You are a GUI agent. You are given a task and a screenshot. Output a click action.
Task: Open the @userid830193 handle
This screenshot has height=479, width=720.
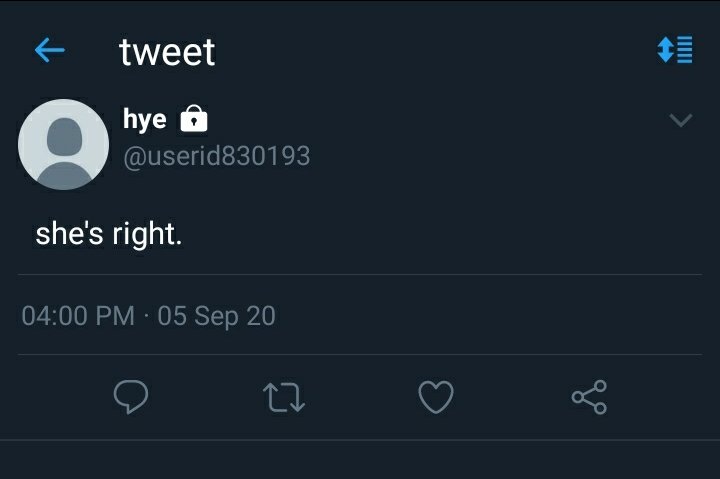(x=217, y=156)
